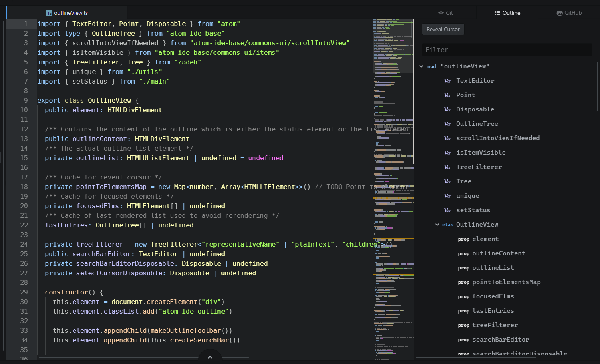
Task: Click "constructor()" on line 29
Action: pyautogui.click(x=70, y=292)
